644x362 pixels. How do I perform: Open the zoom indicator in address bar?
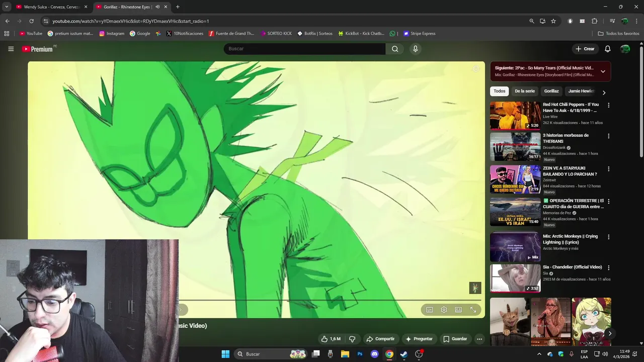532,21
